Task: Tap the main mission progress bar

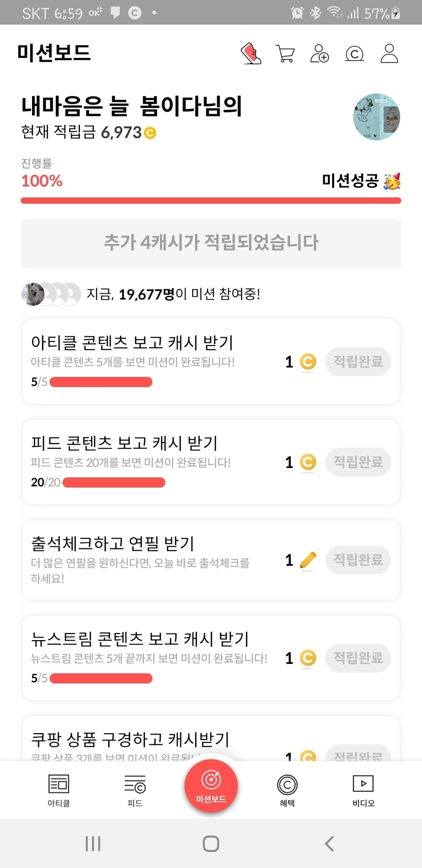Action: tap(211, 200)
